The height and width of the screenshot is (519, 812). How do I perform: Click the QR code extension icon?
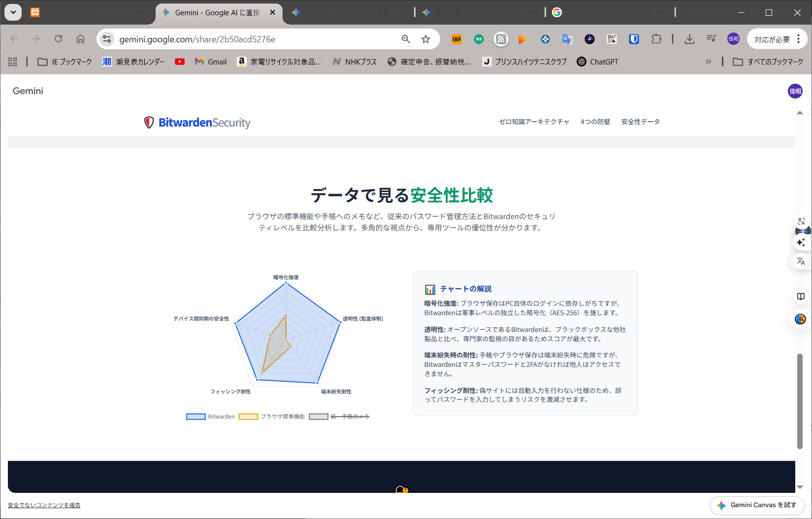coord(612,39)
